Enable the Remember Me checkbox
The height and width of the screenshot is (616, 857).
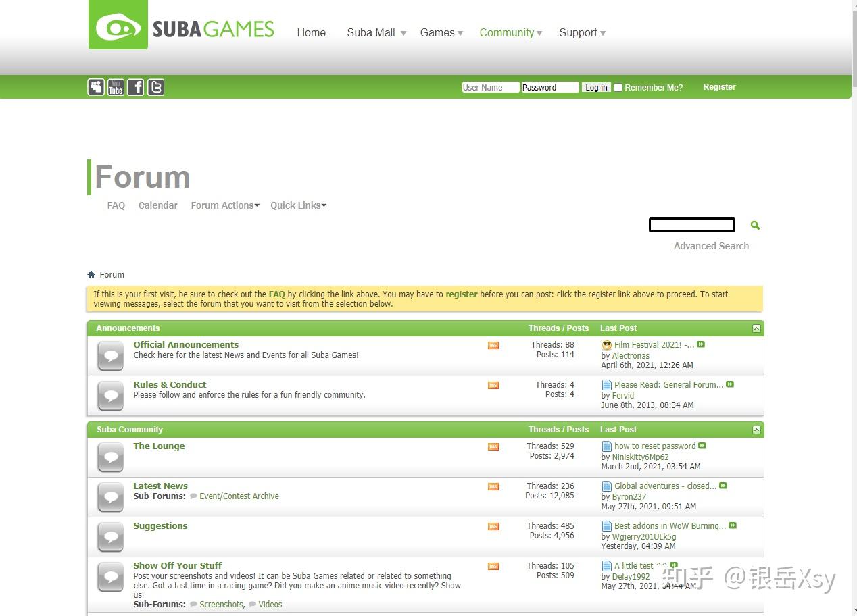618,88
